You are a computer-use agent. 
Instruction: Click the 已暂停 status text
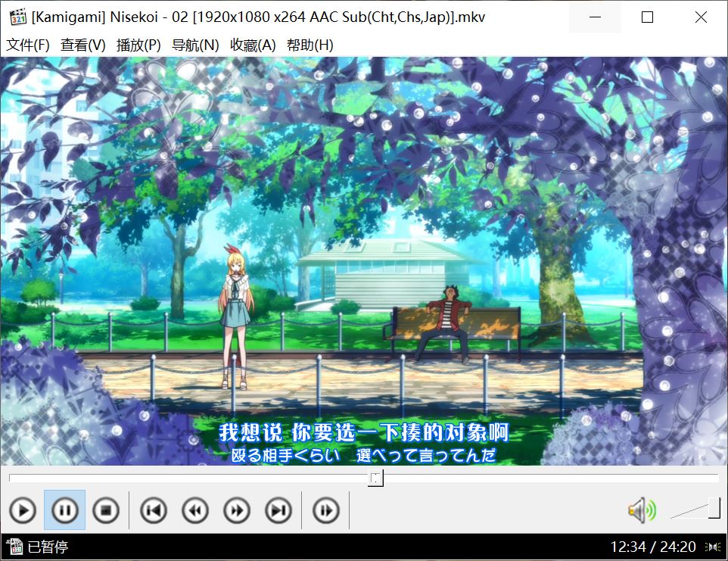pos(48,547)
